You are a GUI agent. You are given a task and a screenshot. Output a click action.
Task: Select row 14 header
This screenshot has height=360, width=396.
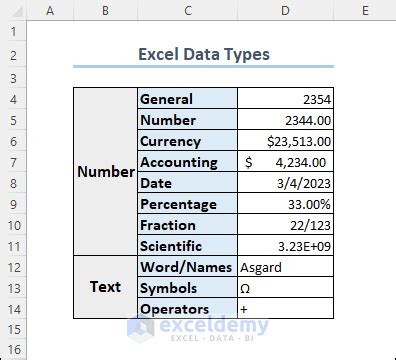pyautogui.click(x=13, y=309)
